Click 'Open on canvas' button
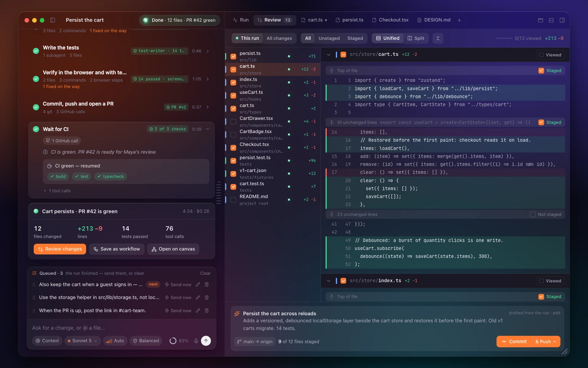This screenshot has width=588, height=368. point(173,249)
